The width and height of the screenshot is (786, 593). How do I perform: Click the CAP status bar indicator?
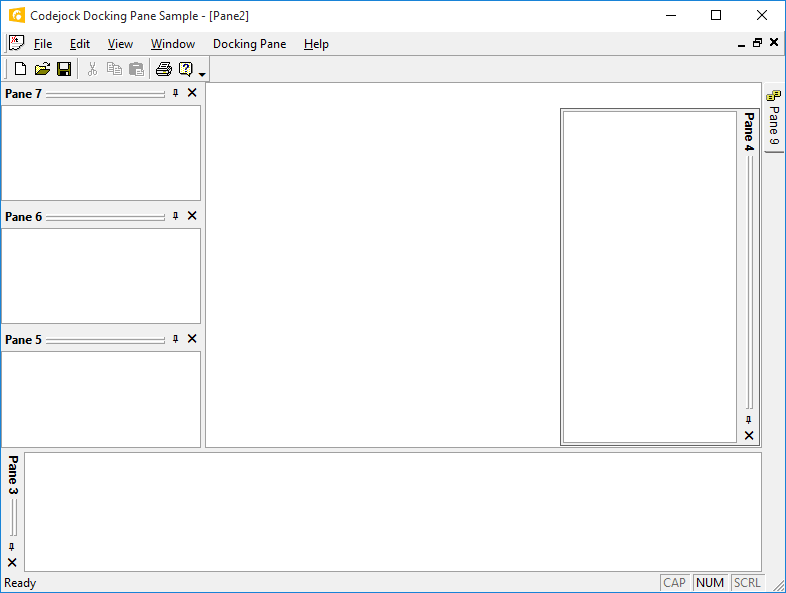[x=675, y=582]
